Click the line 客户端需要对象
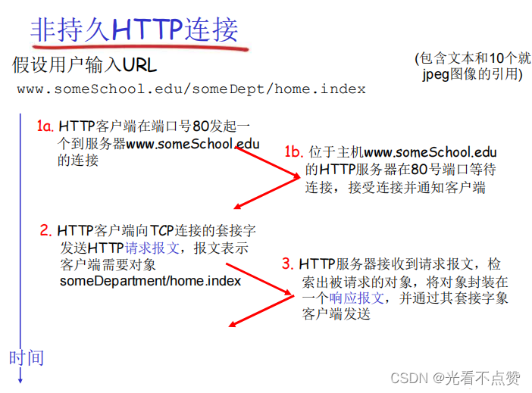The image size is (532, 393). click(x=108, y=264)
